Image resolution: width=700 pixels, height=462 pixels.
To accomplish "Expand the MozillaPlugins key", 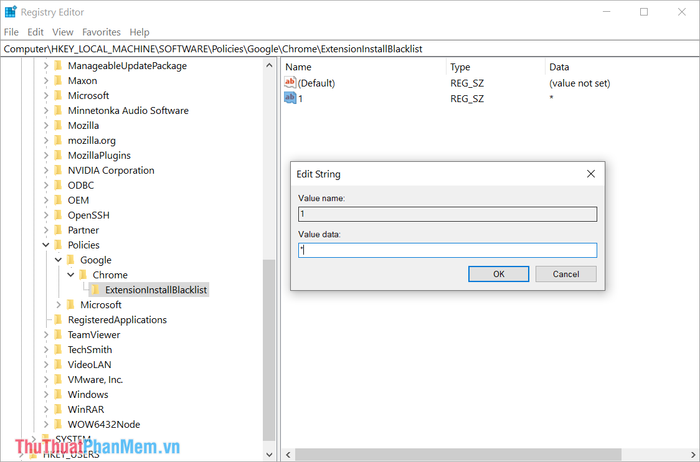I will 46,155.
